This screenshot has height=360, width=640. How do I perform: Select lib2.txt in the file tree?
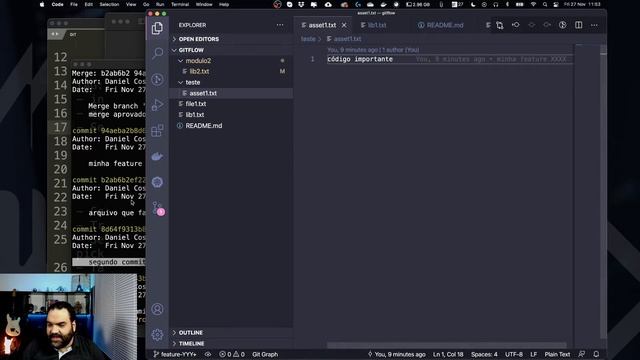click(x=231, y=71)
